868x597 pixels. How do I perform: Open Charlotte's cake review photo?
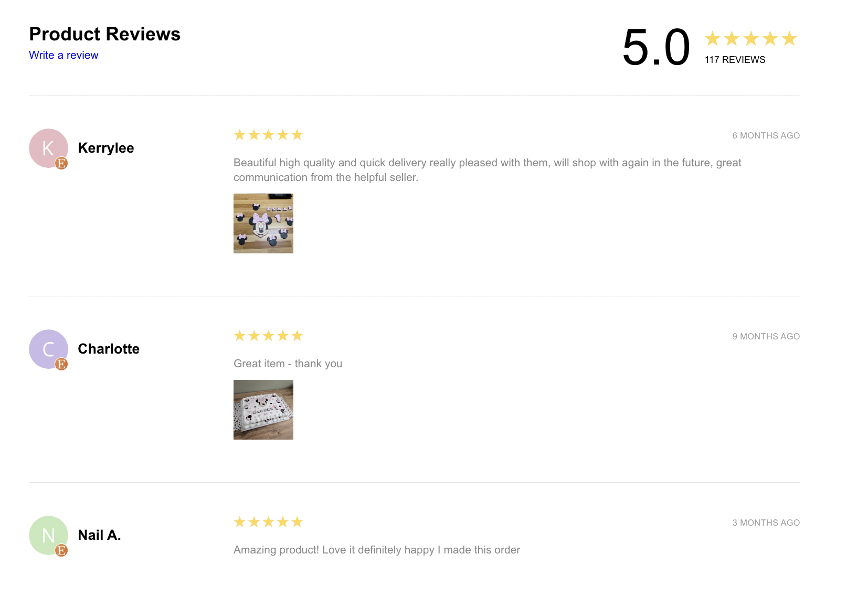tap(263, 410)
